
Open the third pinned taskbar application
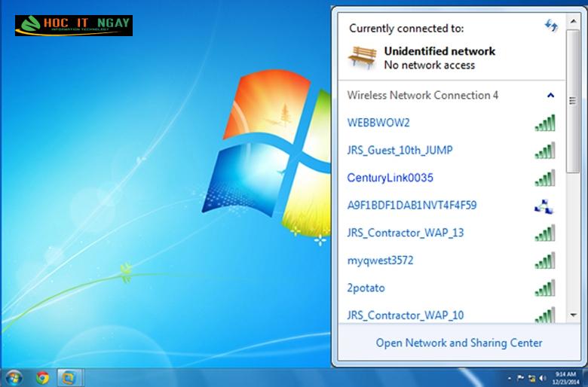(70, 377)
